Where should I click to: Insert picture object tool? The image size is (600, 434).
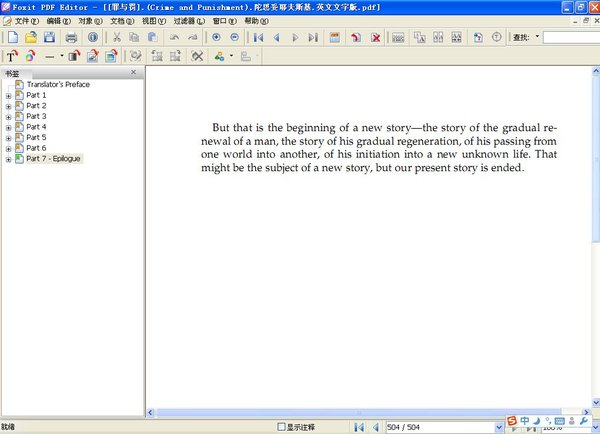pos(111,56)
